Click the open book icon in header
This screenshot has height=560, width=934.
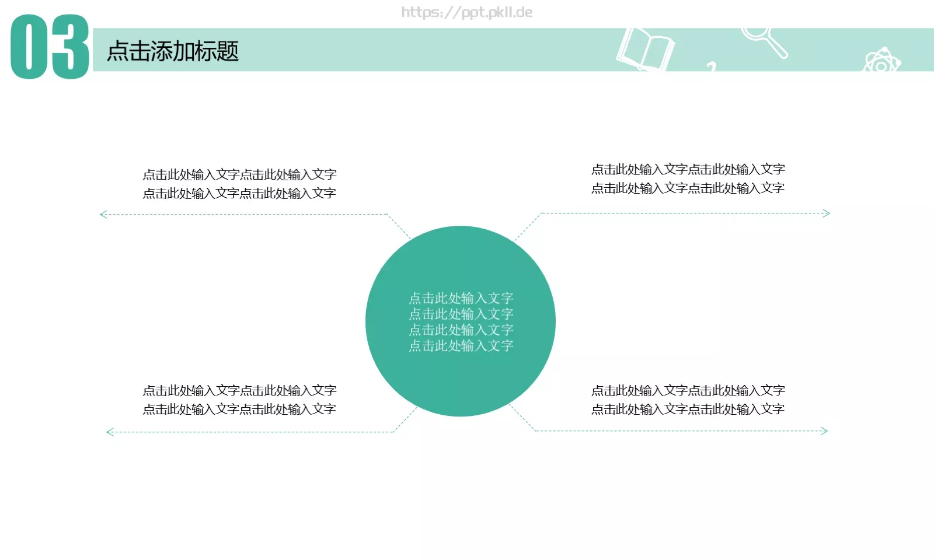pyautogui.click(x=645, y=50)
